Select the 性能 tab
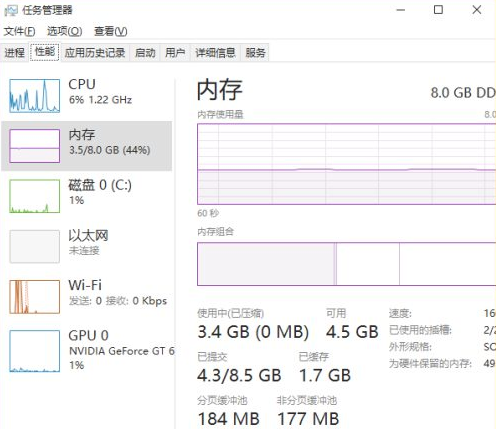The image size is (496, 429). click(x=45, y=52)
